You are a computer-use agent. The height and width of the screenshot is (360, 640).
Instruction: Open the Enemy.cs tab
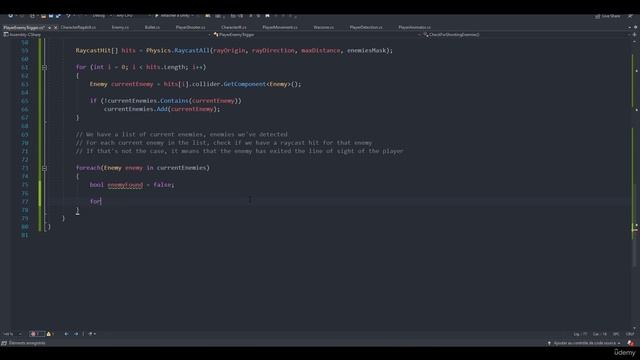click(120, 27)
